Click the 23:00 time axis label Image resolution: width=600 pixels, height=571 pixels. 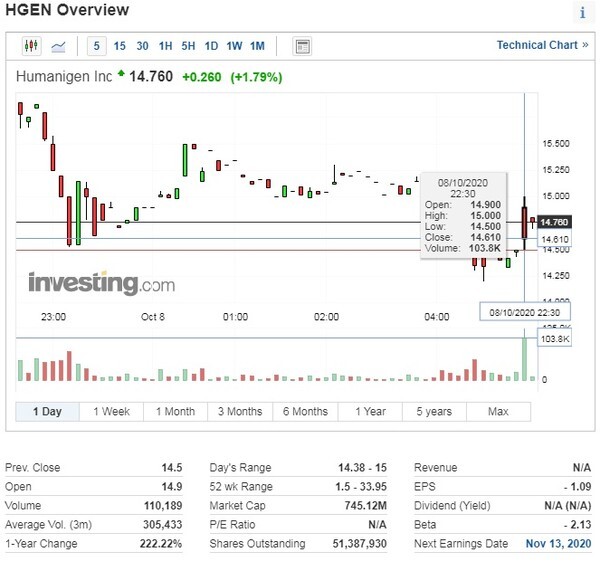click(x=54, y=317)
